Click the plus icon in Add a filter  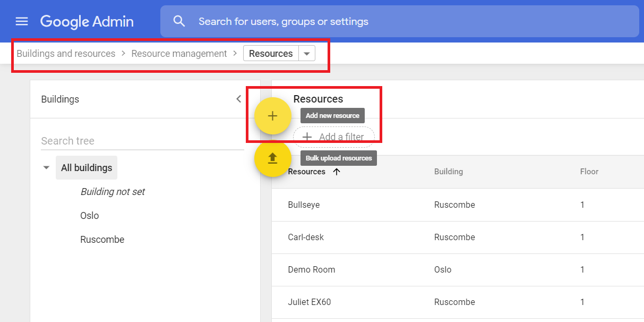click(307, 137)
